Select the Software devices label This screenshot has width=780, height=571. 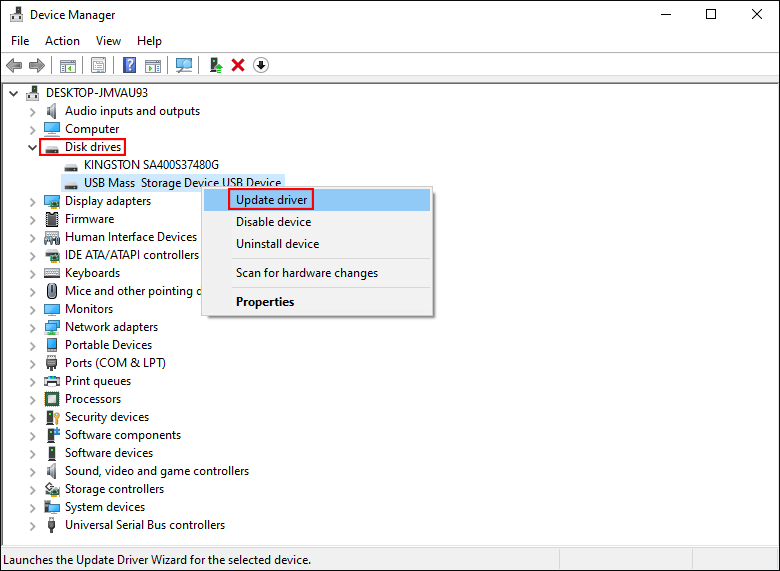point(109,453)
